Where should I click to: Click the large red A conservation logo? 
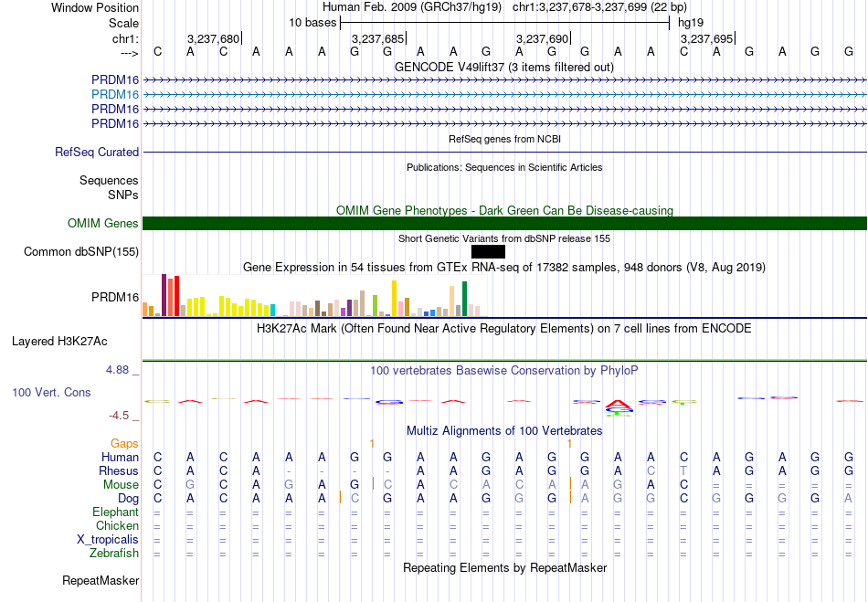coord(618,404)
